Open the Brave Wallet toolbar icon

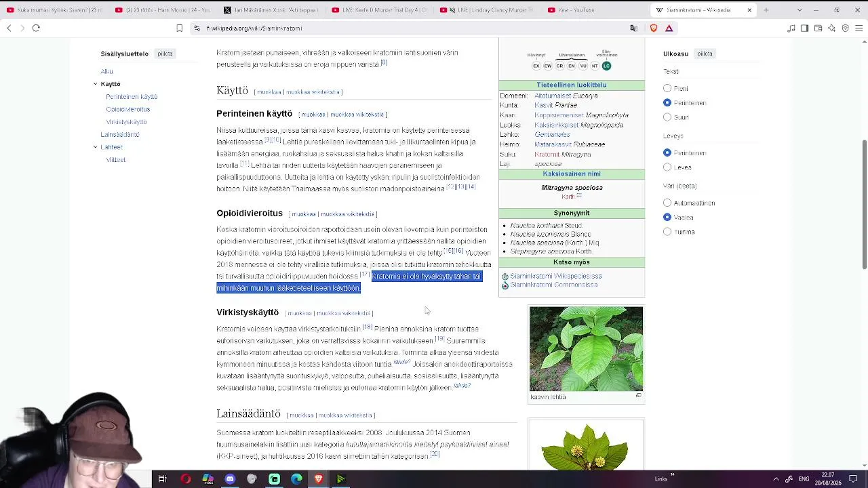(x=818, y=28)
